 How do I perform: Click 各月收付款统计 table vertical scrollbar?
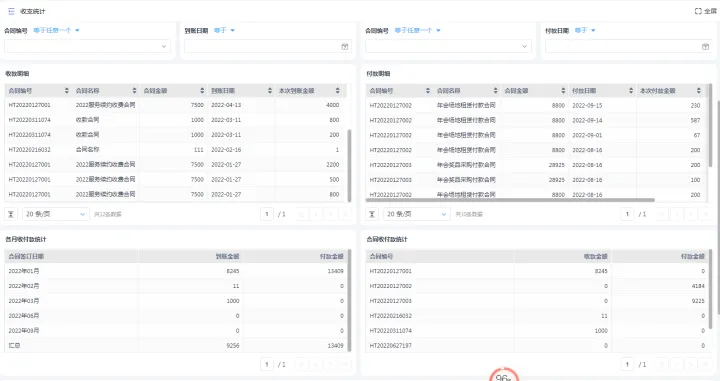point(349,300)
